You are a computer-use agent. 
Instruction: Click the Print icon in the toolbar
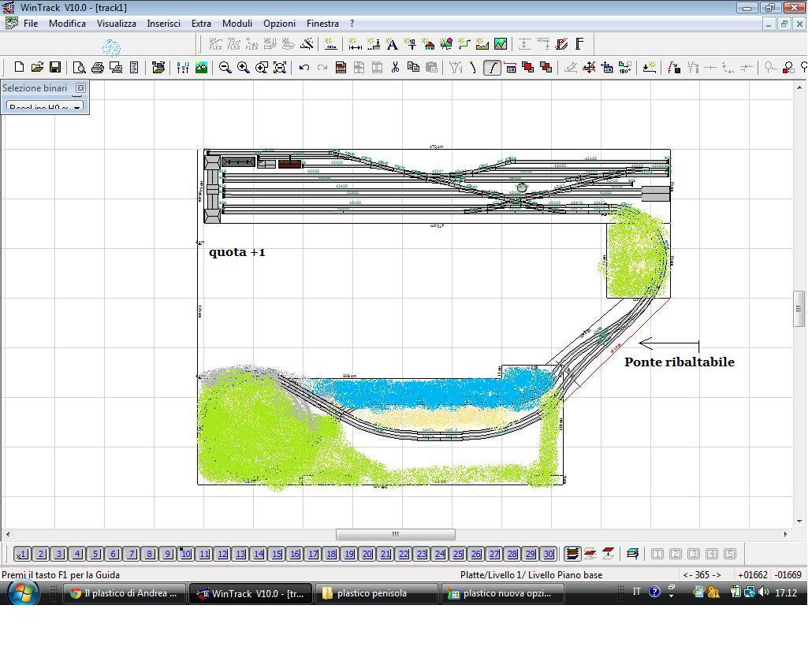pos(97,67)
